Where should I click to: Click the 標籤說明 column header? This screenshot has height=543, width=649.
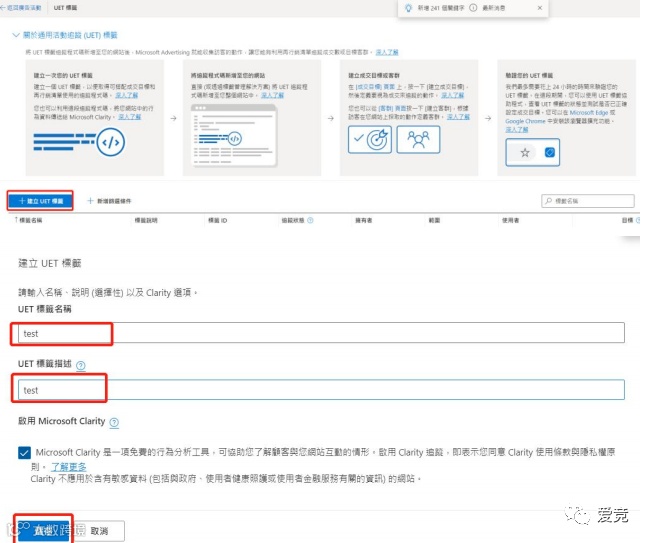click(x=146, y=220)
